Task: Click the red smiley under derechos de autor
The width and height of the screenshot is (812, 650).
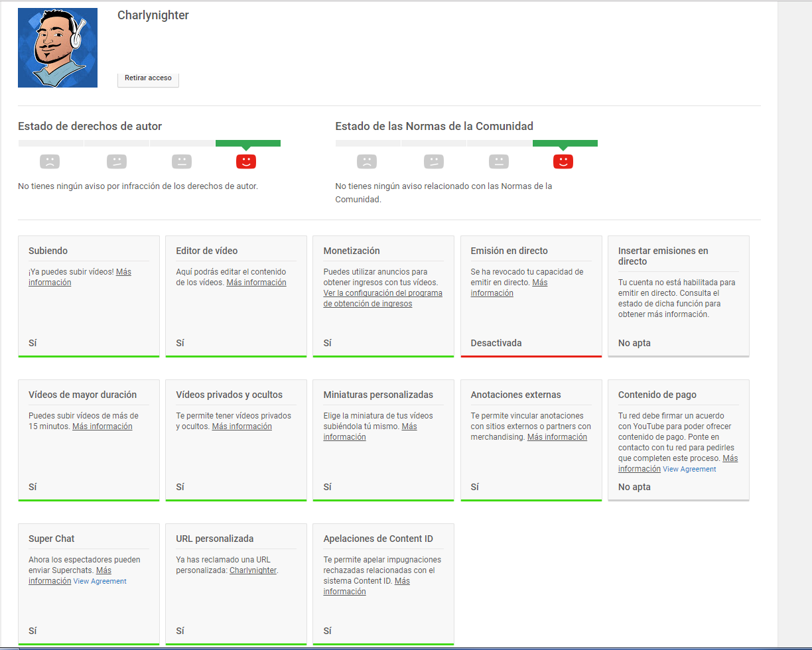Action: coord(246,161)
